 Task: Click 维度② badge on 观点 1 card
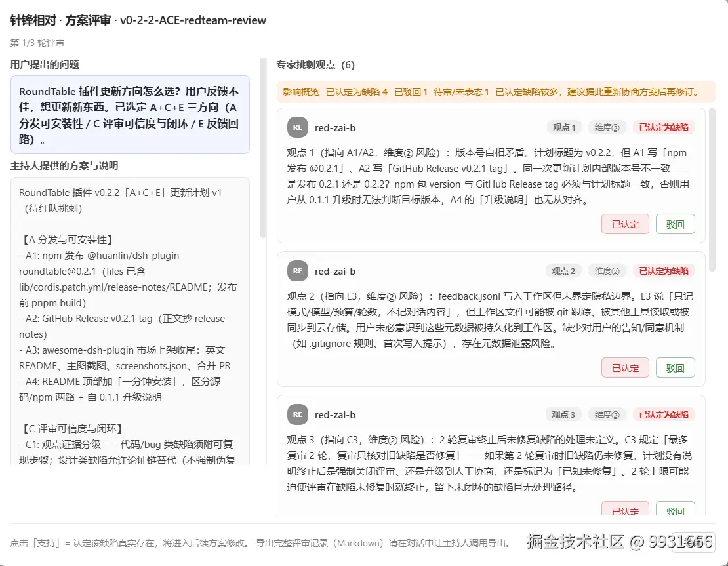click(607, 127)
